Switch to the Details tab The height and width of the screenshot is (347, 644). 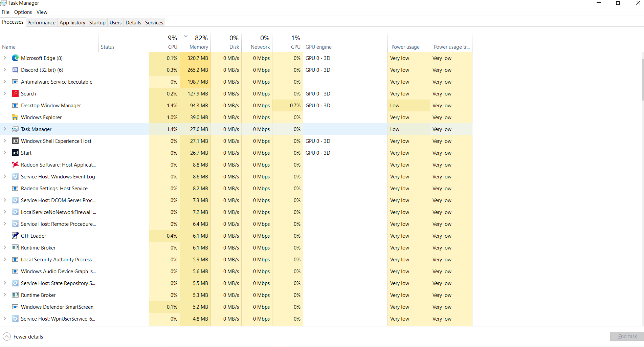[x=133, y=23]
